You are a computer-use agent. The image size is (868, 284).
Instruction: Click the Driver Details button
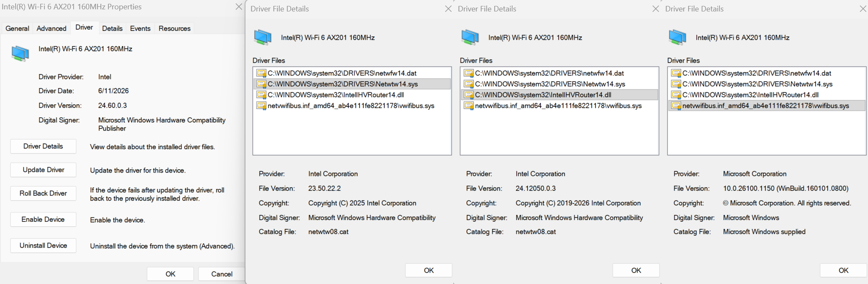(x=43, y=146)
